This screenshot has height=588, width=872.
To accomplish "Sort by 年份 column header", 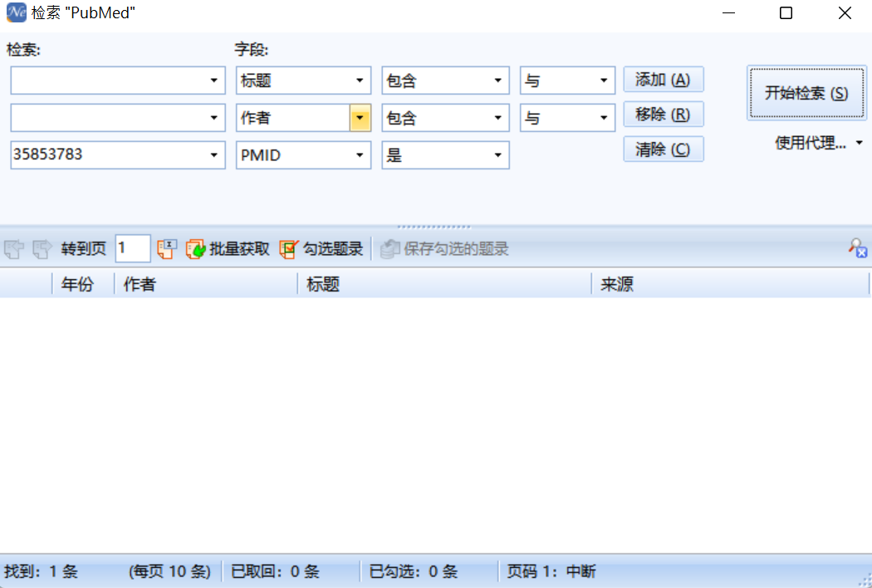I will tap(83, 284).
